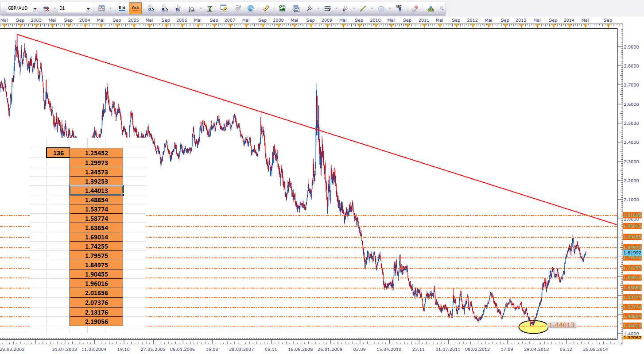The image size is (644, 354).
Task: Select the ellipse drawing tool
Action: (381, 8)
